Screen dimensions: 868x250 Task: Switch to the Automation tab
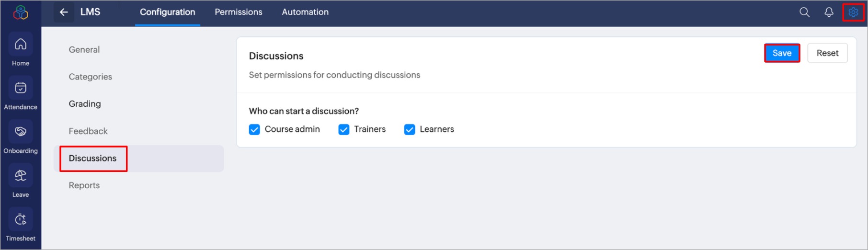305,12
